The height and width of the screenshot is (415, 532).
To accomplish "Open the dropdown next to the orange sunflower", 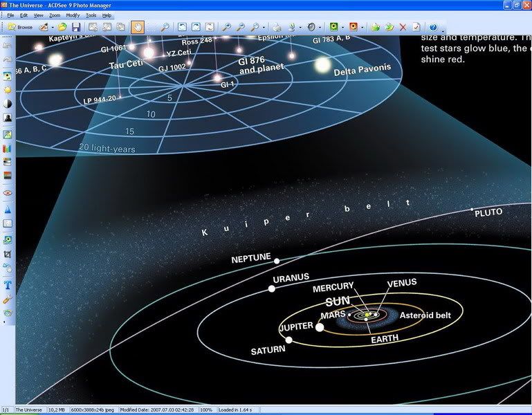I will [363, 28].
